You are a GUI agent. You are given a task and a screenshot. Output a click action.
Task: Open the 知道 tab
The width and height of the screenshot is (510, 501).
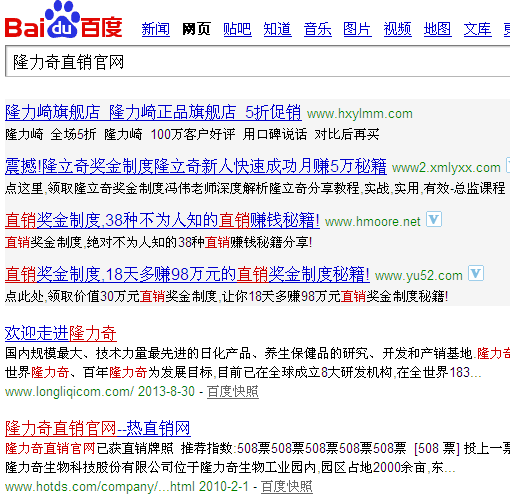(x=277, y=29)
